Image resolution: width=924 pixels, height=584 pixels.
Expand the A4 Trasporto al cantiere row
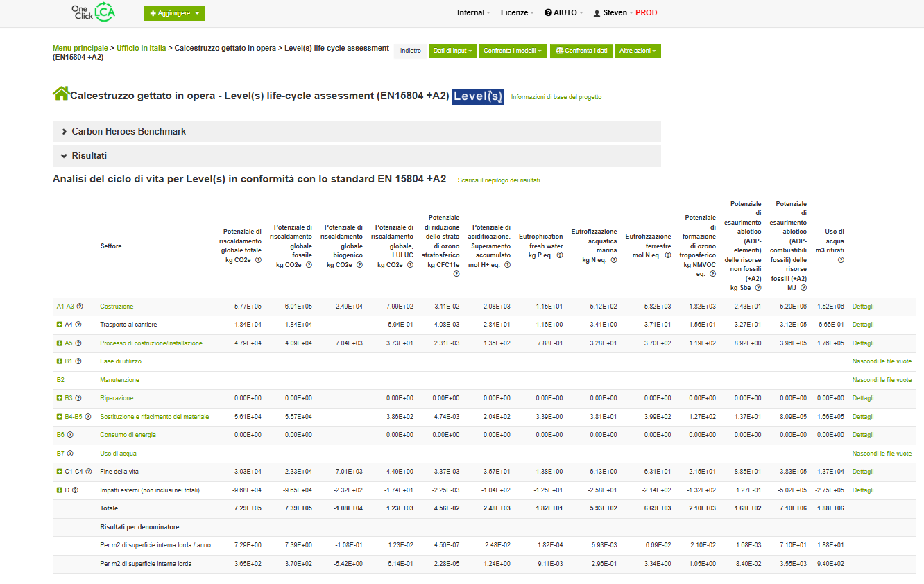click(60, 325)
